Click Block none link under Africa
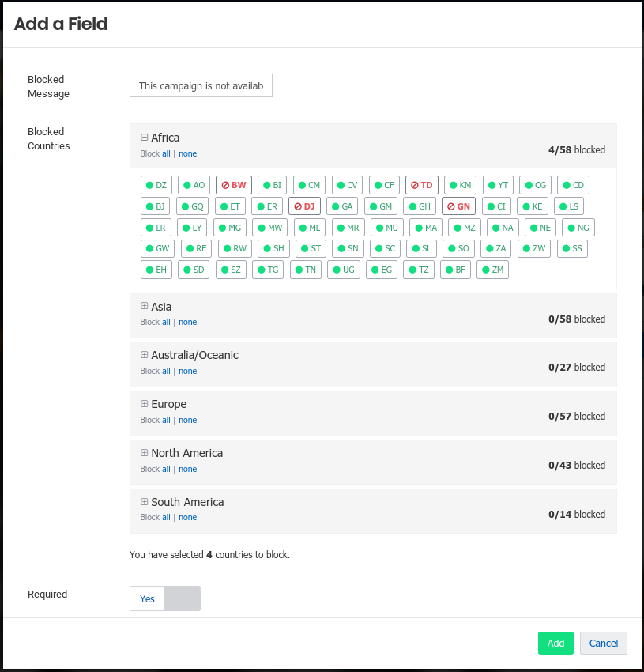This screenshot has height=672, width=644. (x=187, y=153)
